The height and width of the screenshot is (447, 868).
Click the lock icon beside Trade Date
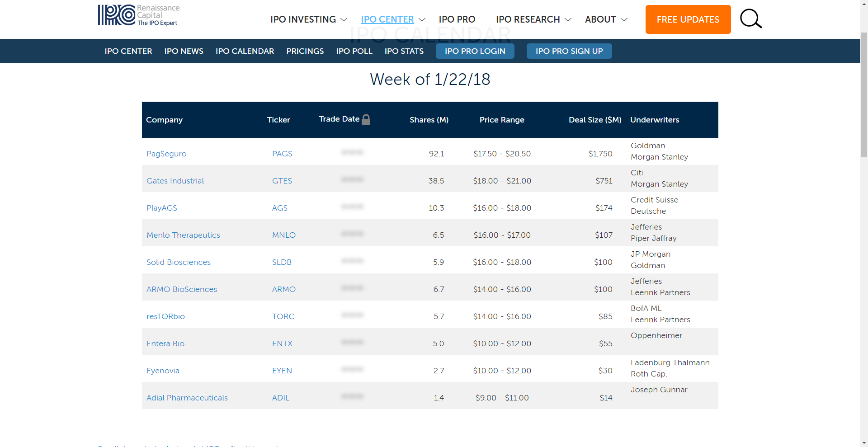point(366,119)
